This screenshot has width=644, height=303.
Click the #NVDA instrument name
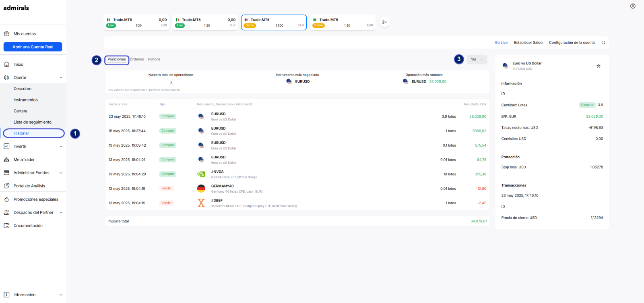[217, 172]
